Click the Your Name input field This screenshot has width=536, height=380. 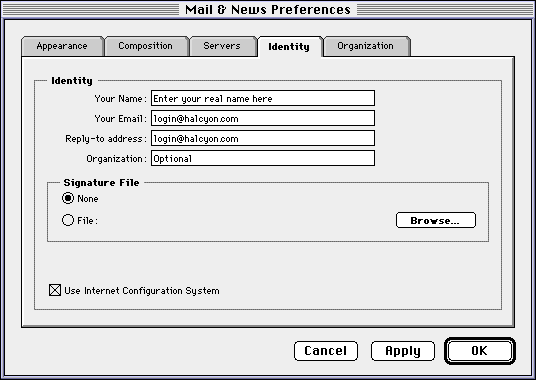point(263,98)
